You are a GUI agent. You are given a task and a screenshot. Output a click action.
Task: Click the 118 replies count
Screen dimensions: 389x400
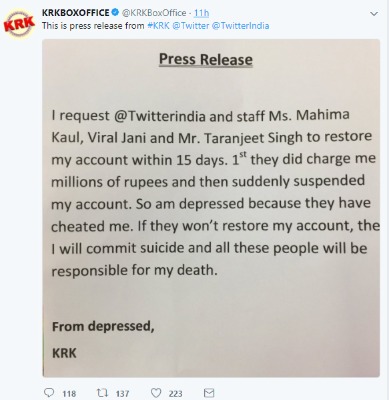coord(69,394)
